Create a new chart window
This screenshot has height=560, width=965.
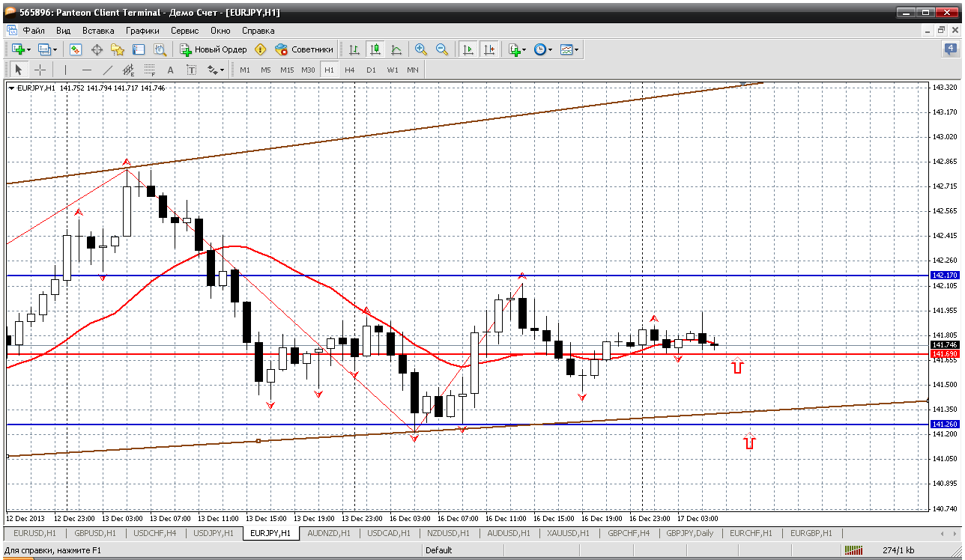17,49
